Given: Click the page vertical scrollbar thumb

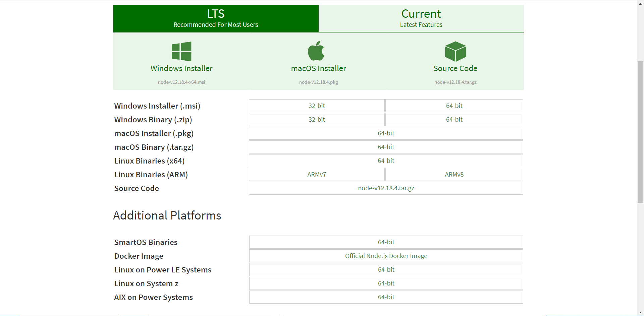Looking at the screenshot, I should pyautogui.click(x=640, y=132).
